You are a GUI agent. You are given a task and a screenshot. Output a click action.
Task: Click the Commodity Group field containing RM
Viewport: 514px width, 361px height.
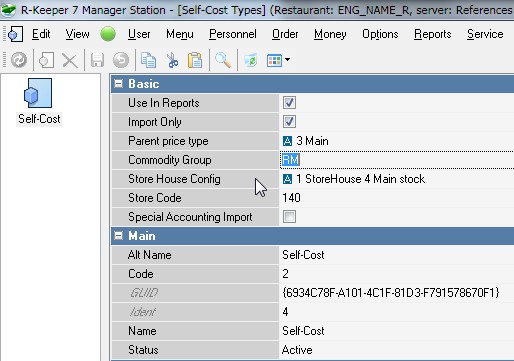click(x=397, y=160)
